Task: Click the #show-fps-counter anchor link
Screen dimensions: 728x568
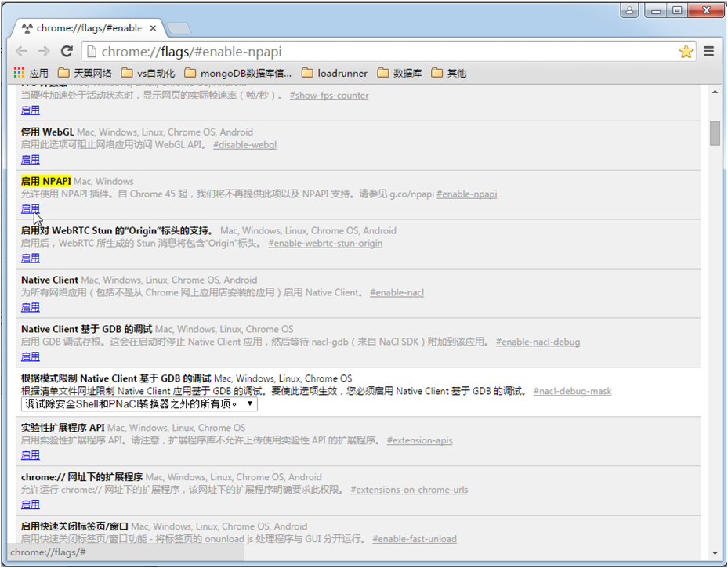Action: (329, 96)
